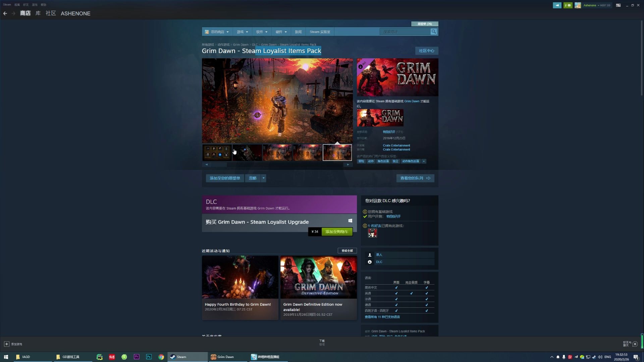
Task: Click the store search magnifier icon
Action: click(x=434, y=32)
